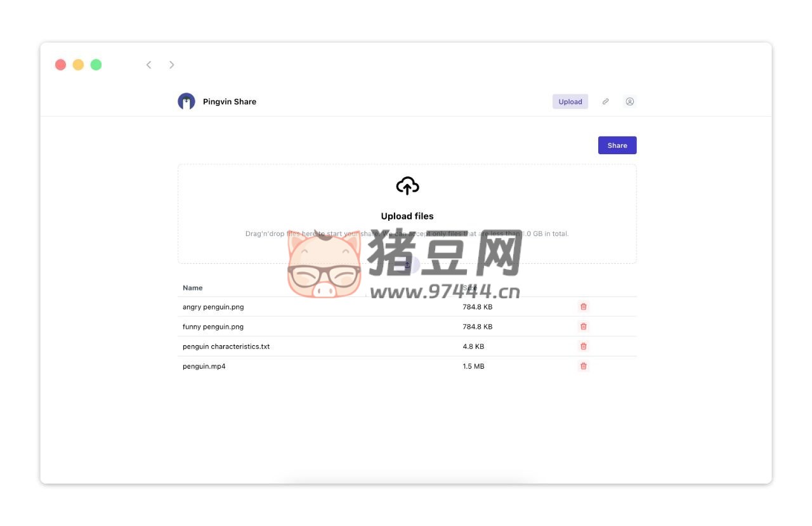Open the link icon in header

tap(605, 102)
